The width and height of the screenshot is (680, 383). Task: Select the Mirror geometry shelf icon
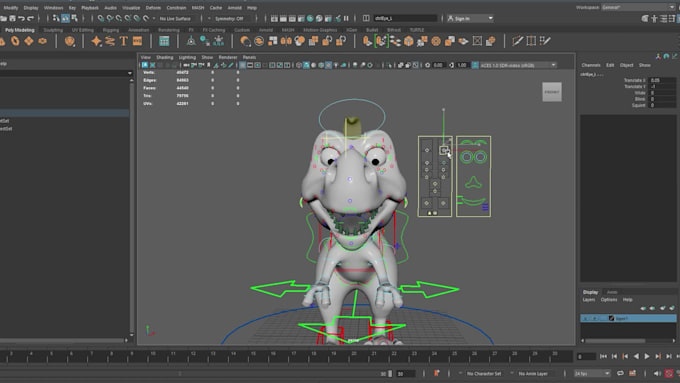[286, 41]
